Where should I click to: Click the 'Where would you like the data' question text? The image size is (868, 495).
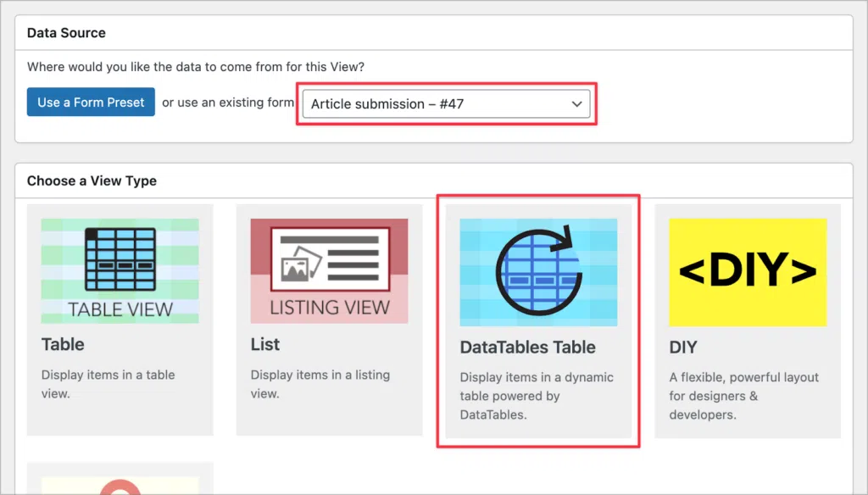point(196,67)
